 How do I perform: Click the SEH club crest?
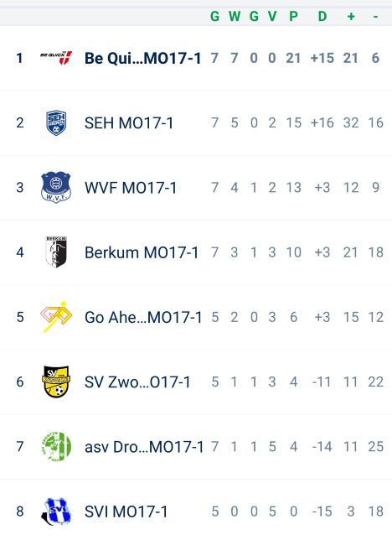(56, 122)
